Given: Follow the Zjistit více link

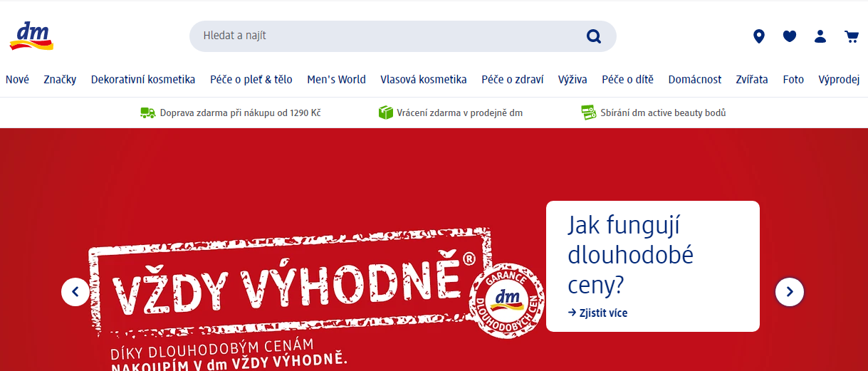Looking at the screenshot, I should 598,313.
